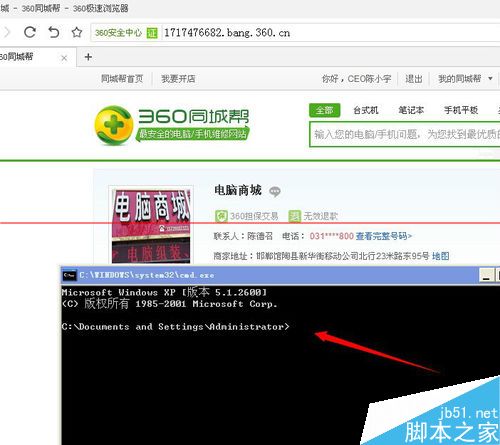500x445 pixels.
Task: Click the undo/restore page arrow icon
Action: [x=54, y=32]
